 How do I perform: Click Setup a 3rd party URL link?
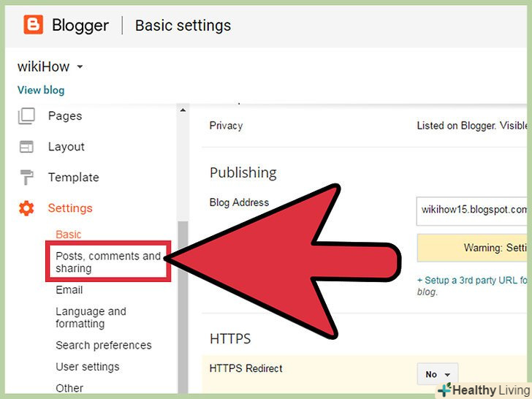pyautogui.click(x=471, y=281)
